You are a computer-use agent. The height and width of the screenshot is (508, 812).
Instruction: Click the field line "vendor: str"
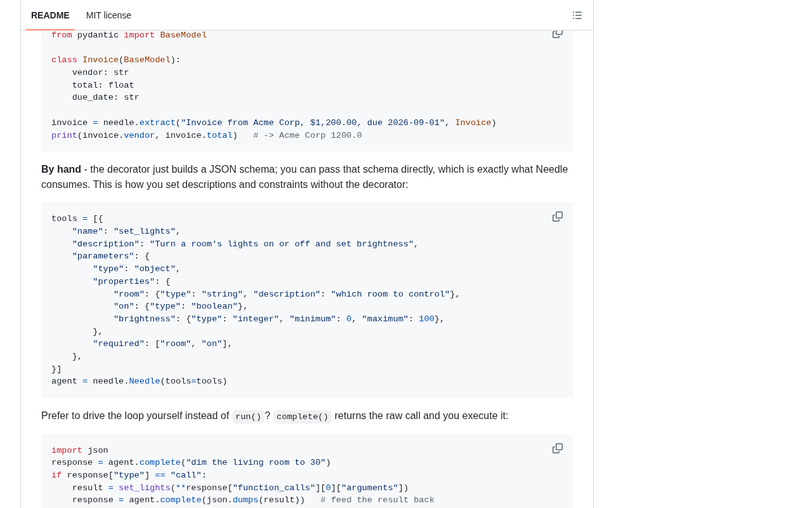[x=100, y=72]
